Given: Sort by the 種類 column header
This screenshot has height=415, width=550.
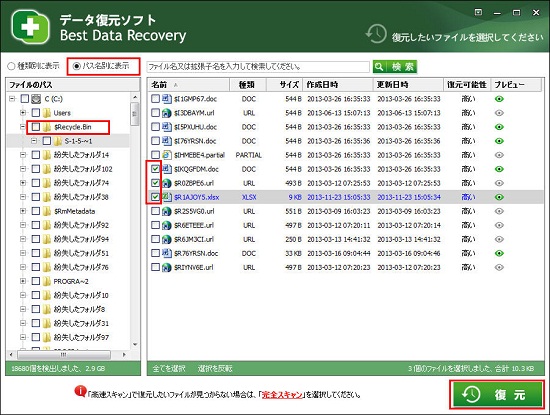Looking at the screenshot, I should 248,85.
